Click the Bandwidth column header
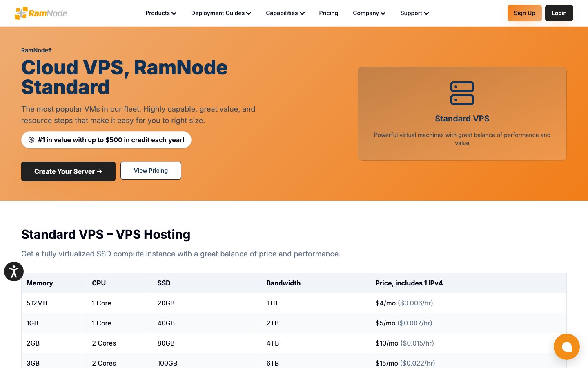This screenshot has width=588, height=368. point(316,283)
